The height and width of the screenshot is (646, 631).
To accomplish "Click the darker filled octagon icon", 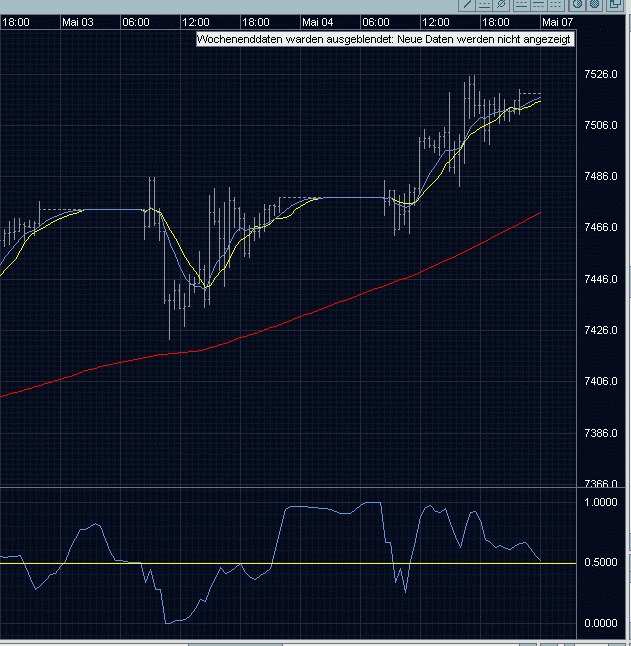I will point(594,4).
